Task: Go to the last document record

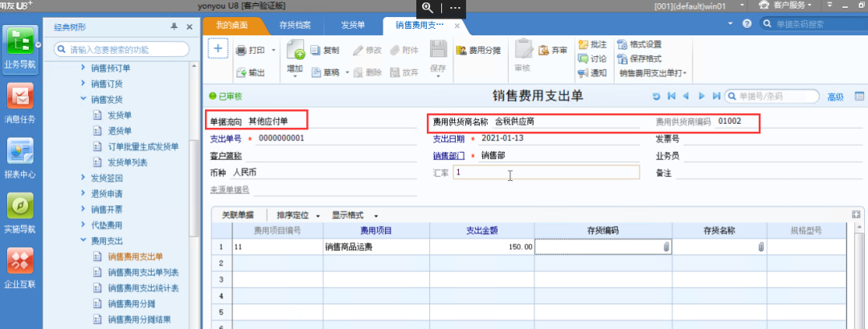Action: [716, 97]
